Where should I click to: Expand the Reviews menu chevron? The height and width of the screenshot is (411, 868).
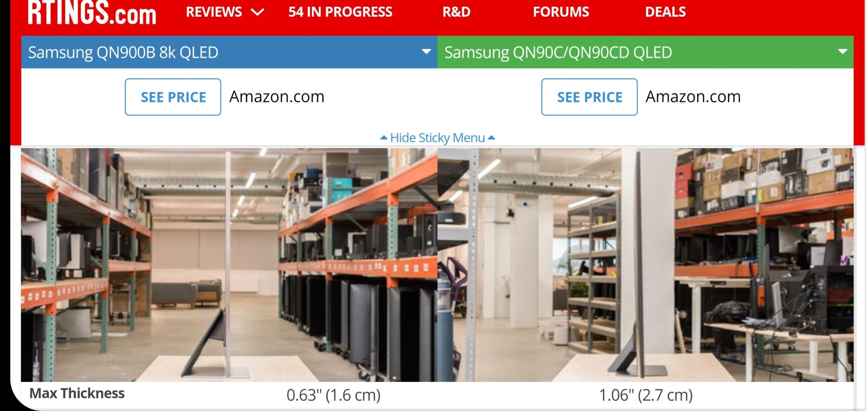pyautogui.click(x=258, y=12)
